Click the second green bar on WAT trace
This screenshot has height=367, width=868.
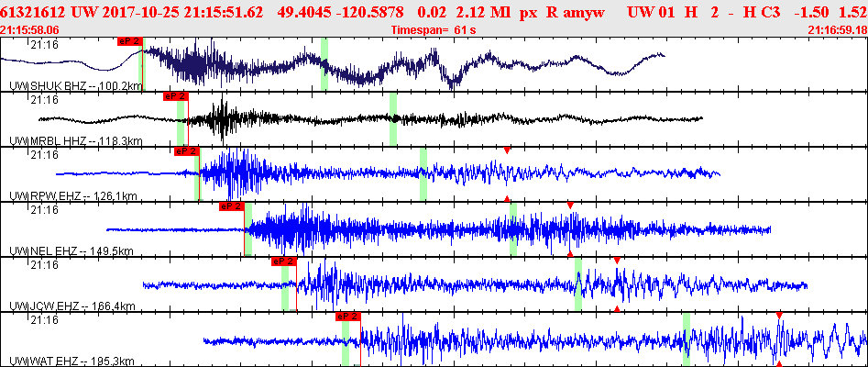coord(687,339)
